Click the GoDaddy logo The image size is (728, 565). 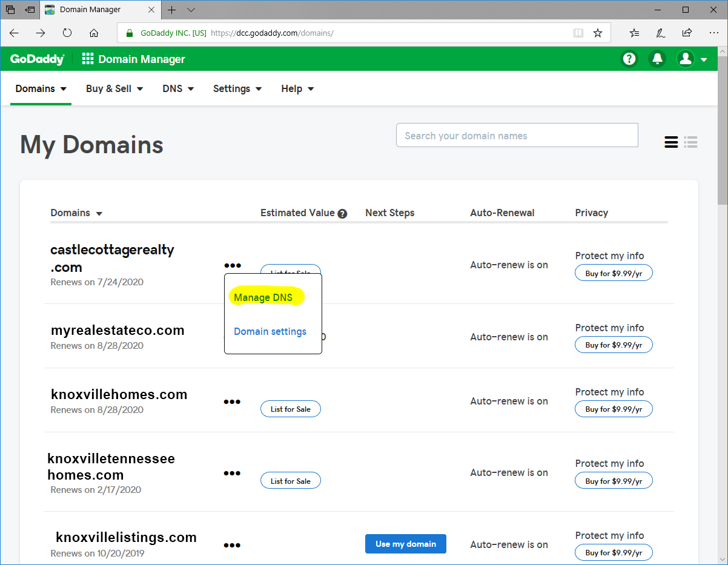37,59
